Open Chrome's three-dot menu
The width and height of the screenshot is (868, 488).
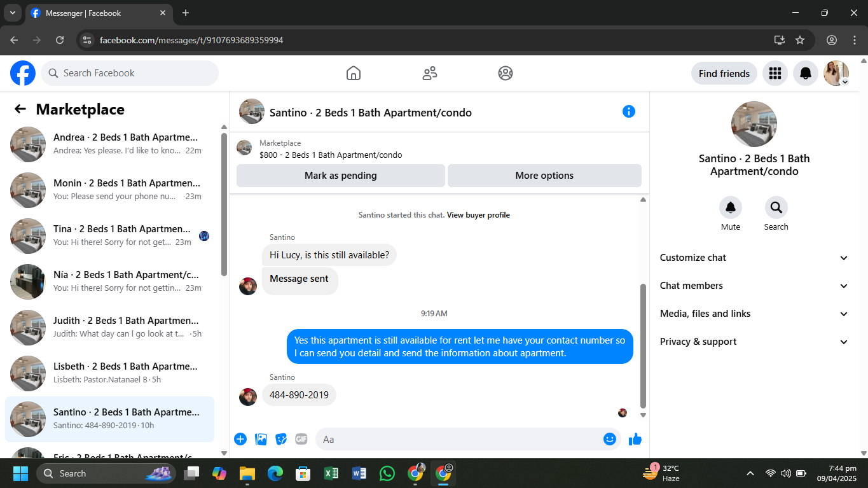click(x=855, y=40)
